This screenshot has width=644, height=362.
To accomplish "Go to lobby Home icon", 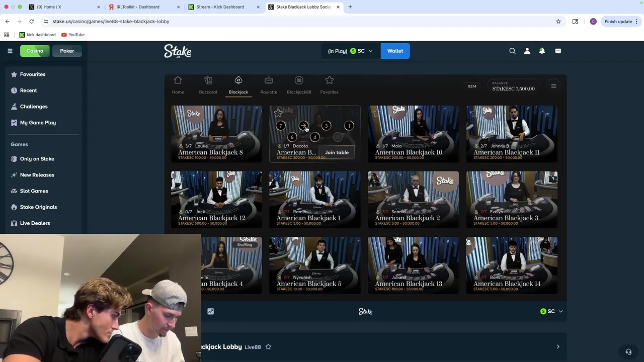I will 178,85.
